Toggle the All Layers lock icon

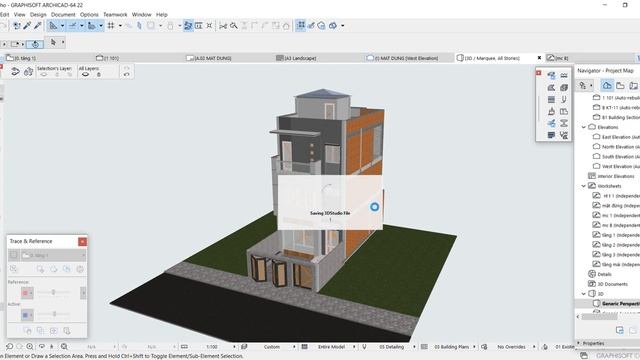tap(99, 75)
